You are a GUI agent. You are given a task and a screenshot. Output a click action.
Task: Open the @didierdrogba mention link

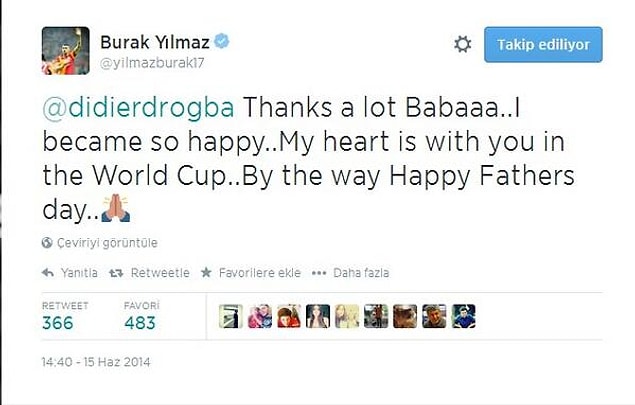click(139, 107)
